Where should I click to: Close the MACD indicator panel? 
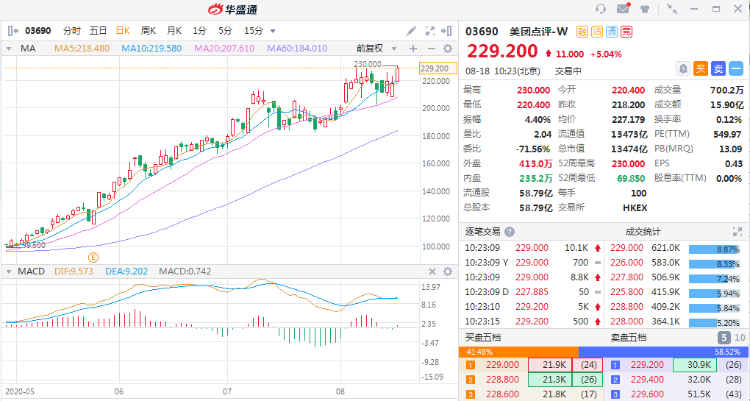[x=432, y=272]
